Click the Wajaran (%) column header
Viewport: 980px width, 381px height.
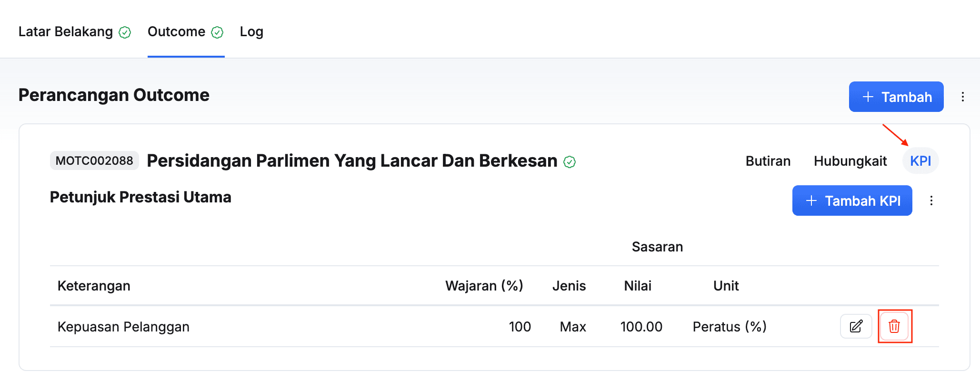[x=484, y=286]
